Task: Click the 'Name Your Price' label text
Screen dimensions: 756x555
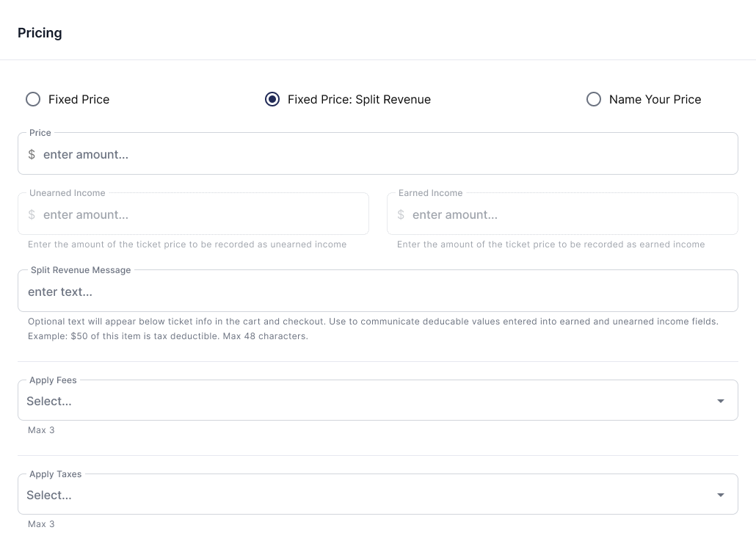Action: tap(655, 99)
